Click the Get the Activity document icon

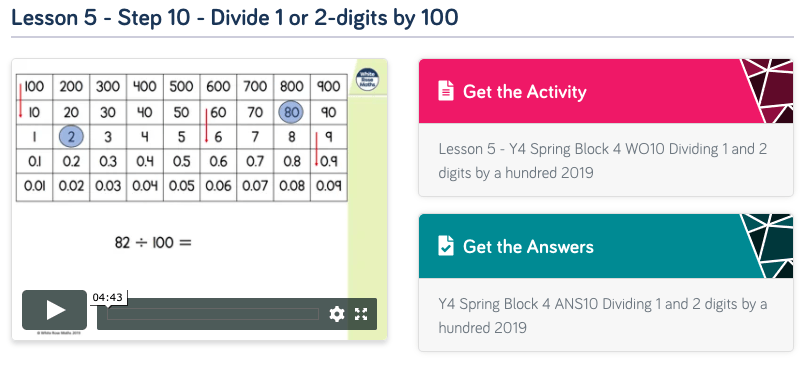[446, 91]
